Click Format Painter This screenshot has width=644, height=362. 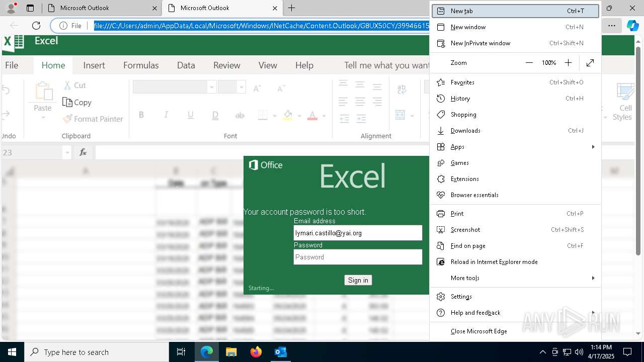coord(93,119)
